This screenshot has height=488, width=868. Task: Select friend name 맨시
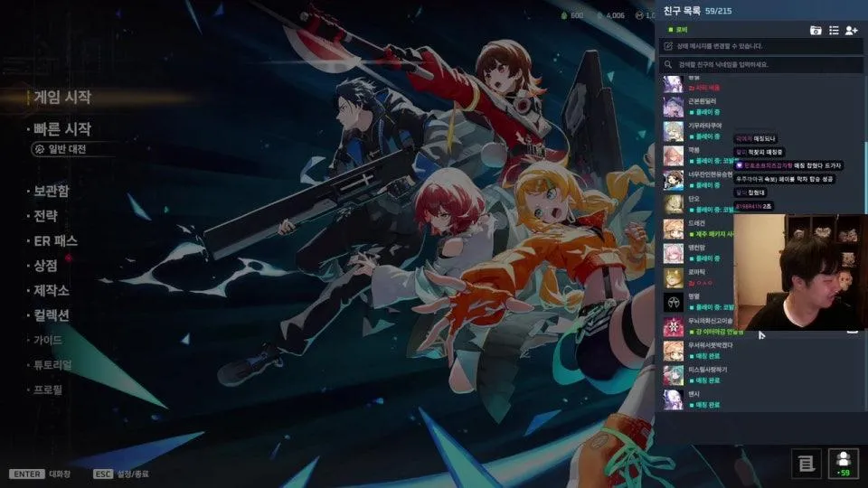pyautogui.click(x=693, y=393)
